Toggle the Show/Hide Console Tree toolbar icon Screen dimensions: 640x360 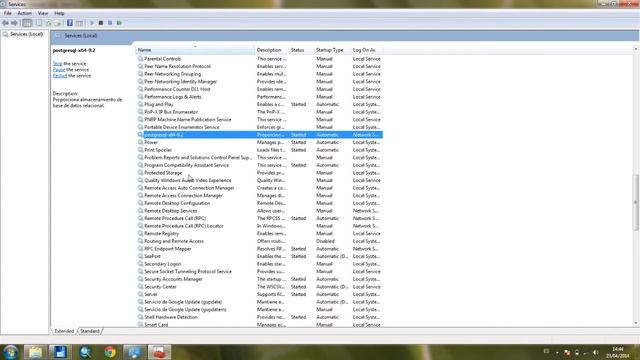coord(27,23)
